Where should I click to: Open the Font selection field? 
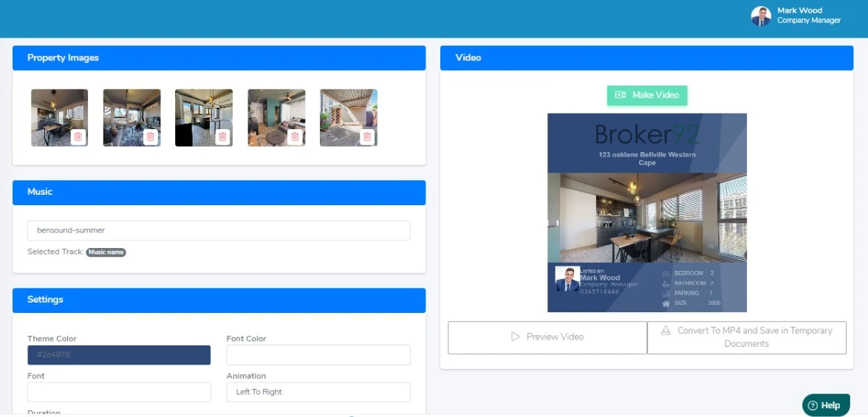pos(119,392)
